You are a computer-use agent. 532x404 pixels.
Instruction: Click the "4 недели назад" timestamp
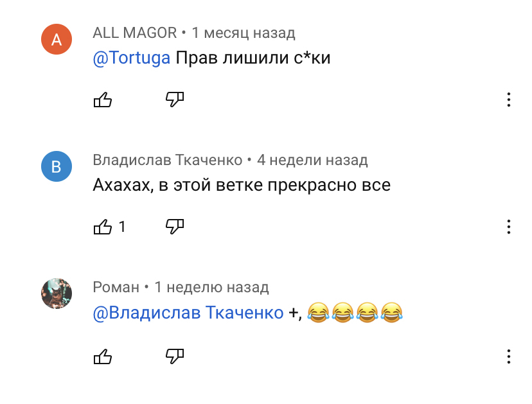click(x=312, y=160)
